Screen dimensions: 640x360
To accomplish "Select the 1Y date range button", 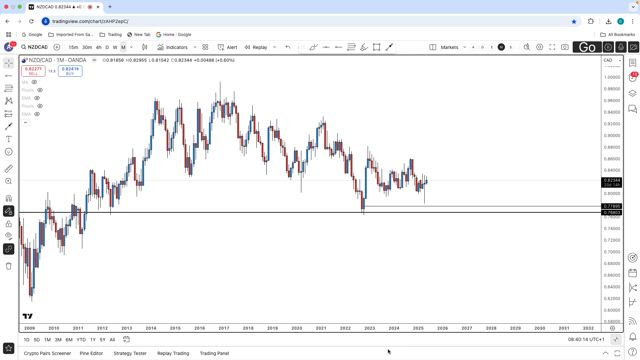I will point(93,340).
